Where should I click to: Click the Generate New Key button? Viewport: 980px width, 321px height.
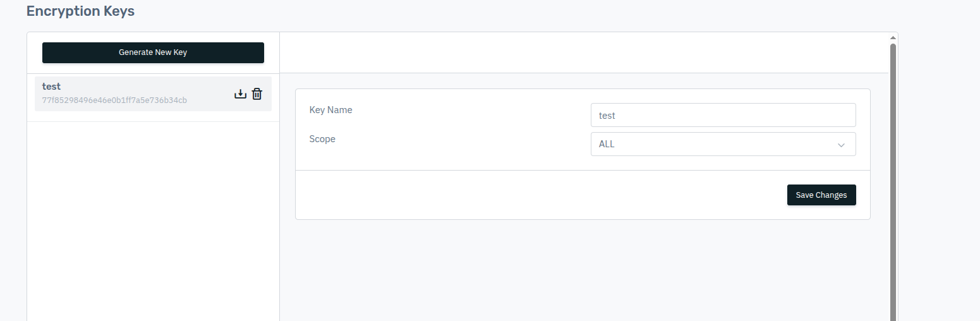[x=153, y=52]
